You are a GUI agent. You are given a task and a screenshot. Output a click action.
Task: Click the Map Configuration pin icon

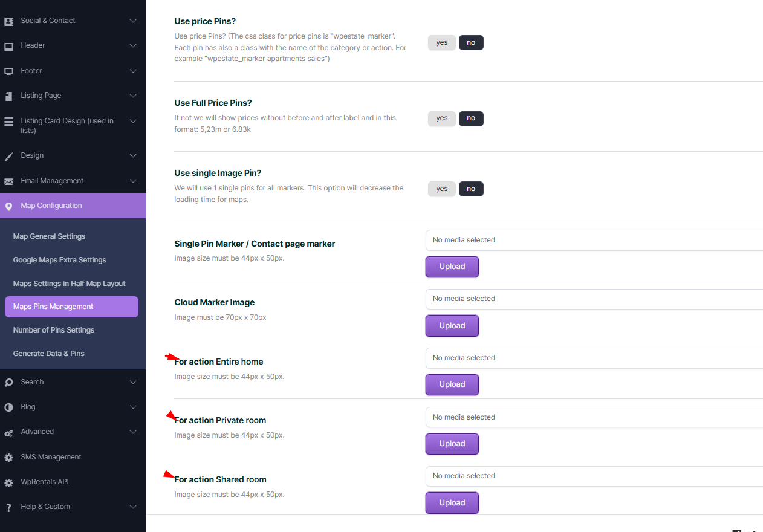pyautogui.click(x=8, y=206)
